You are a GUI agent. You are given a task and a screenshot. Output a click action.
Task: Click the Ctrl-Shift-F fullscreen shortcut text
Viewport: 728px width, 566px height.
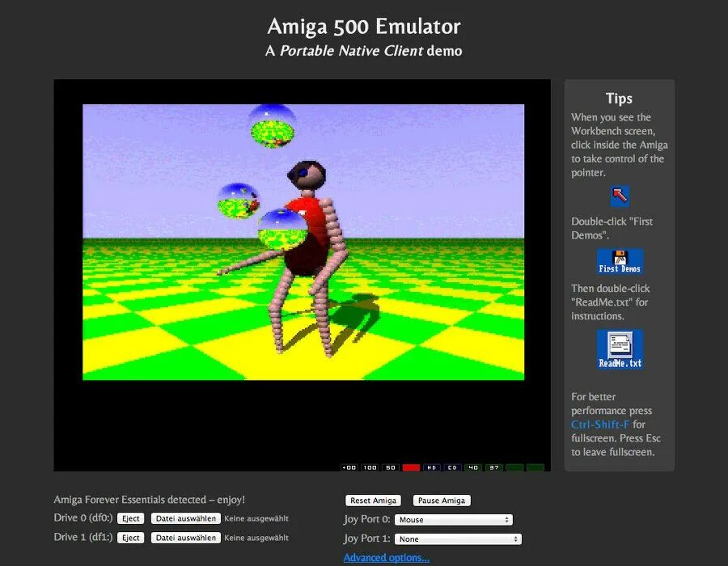(x=600, y=424)
